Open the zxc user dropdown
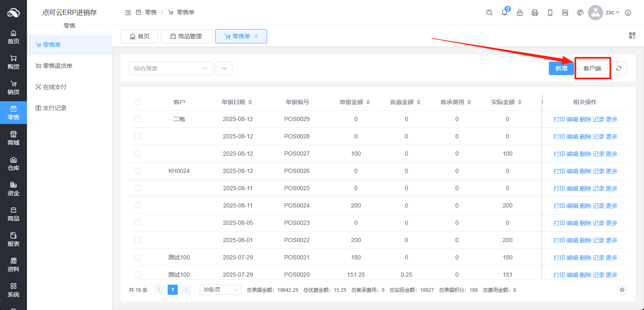The width and height of the screenshot is (644, 310). coord(612,13)
